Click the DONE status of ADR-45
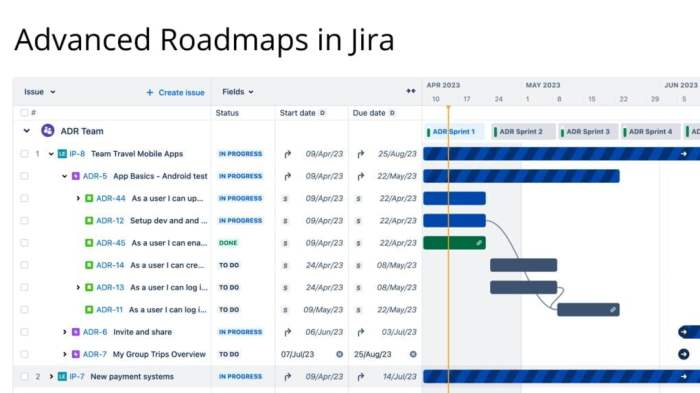Viewport: 700px width, 393px height. click(228, 243)
